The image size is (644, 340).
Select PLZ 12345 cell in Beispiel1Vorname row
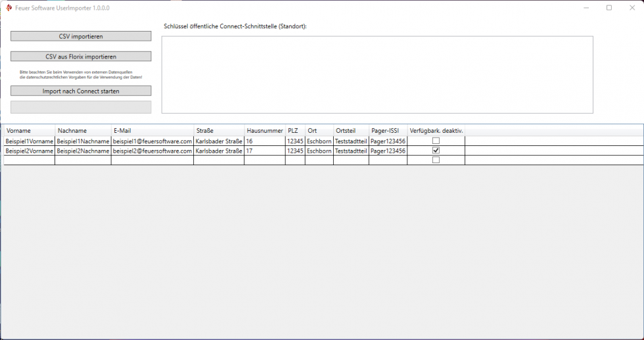click(x=295, y=141)
